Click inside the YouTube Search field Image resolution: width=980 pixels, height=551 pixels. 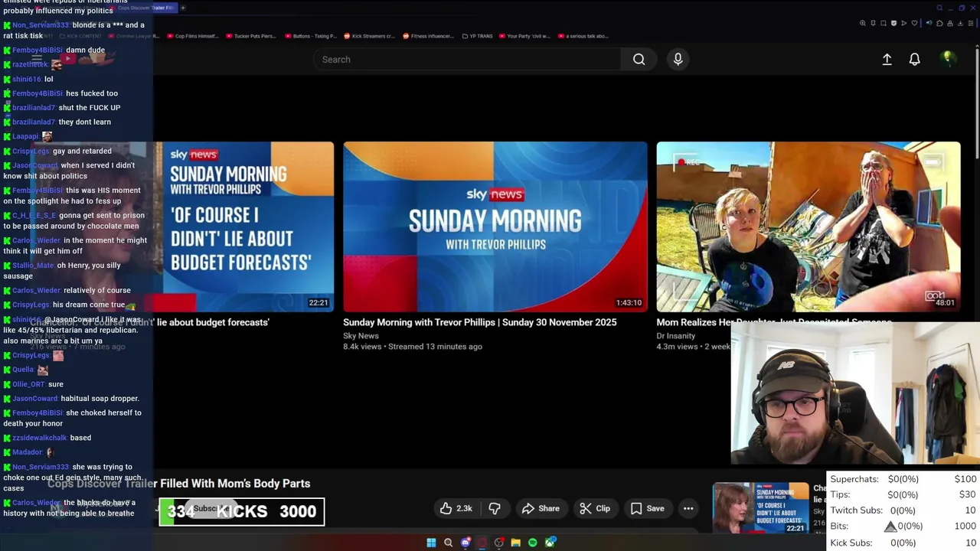click(x=467, y=59)
